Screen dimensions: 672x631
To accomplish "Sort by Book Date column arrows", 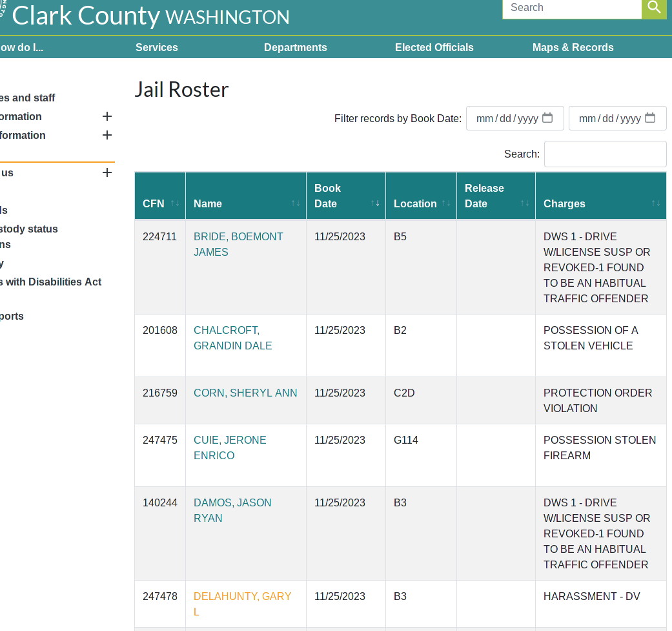I will [375, 203].
